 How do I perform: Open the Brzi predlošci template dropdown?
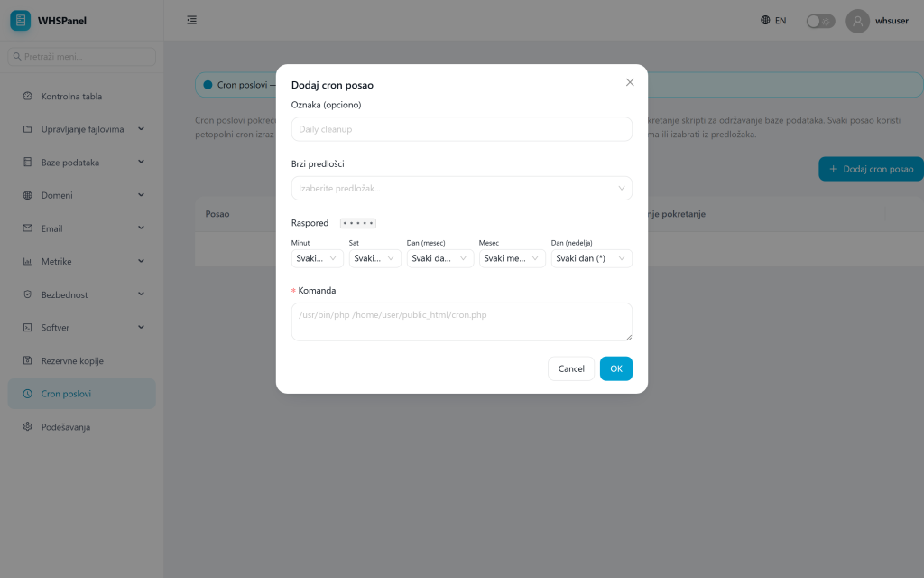(461, 188)
